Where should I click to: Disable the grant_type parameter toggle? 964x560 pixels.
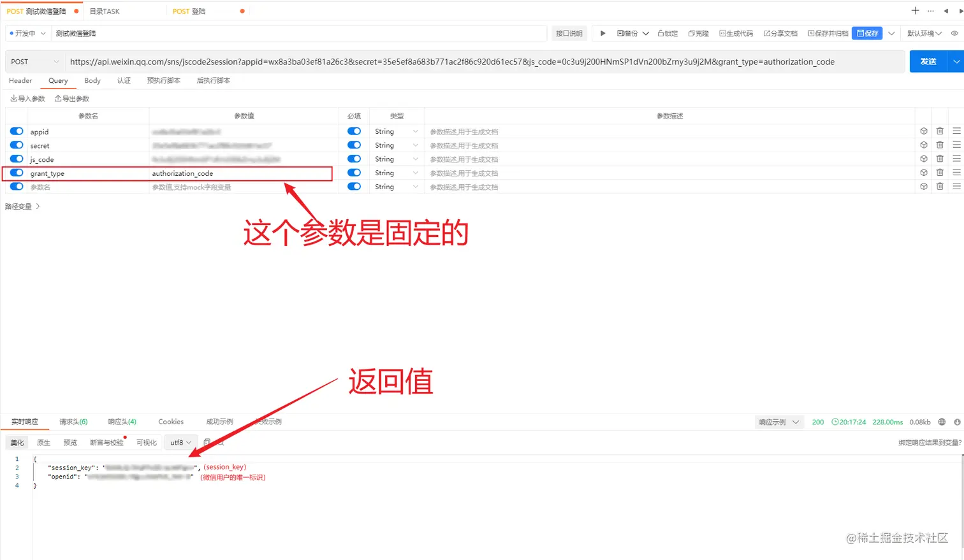16,173
